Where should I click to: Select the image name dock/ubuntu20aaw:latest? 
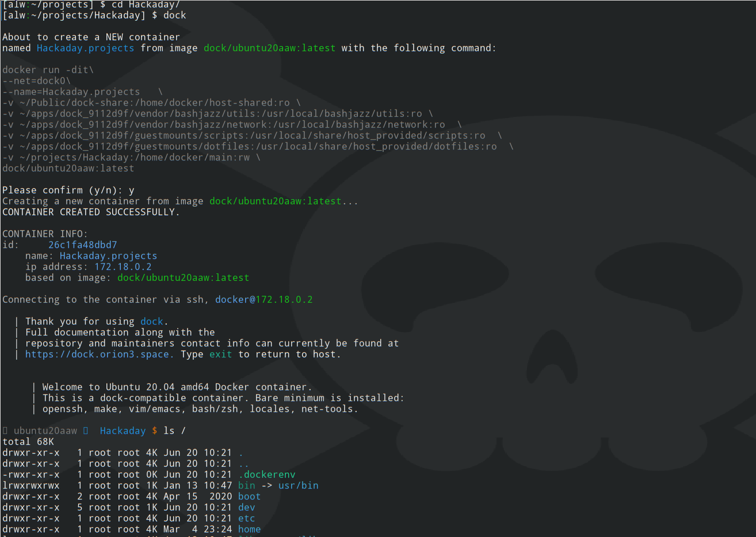click(183, 277)
